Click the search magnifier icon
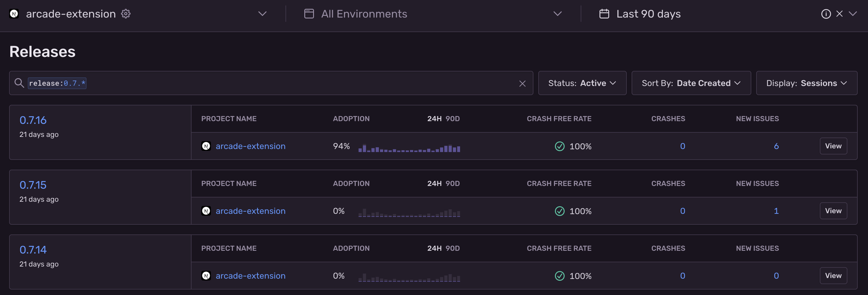This screenshot has height=295, width=868. pos(19,83)
